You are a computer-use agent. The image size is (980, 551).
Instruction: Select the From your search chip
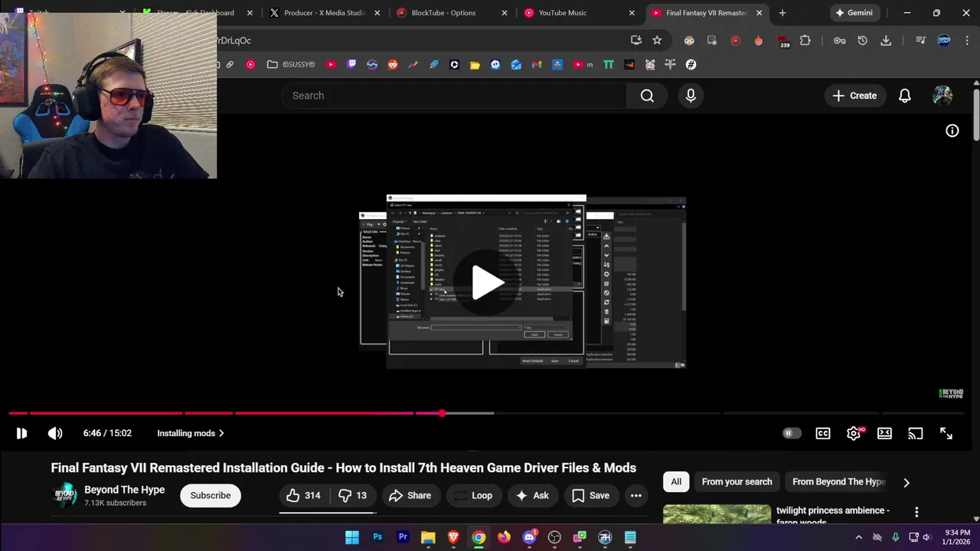(x=737, y=482)
